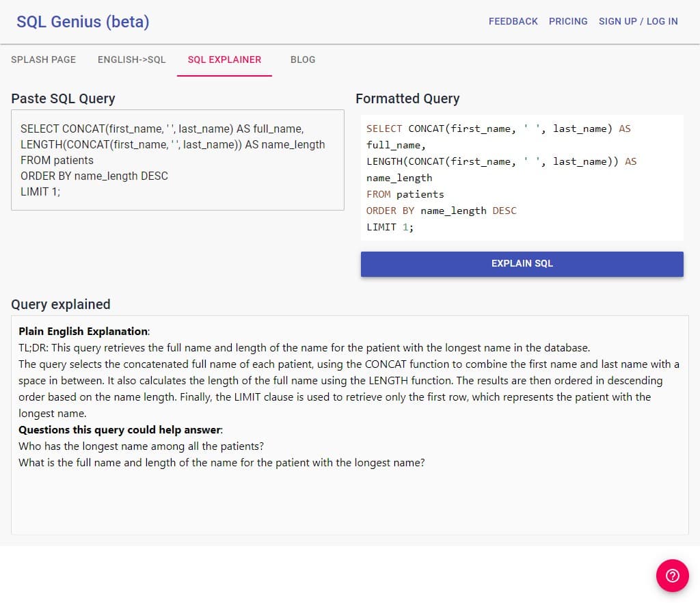
Task: Open the SQL Genius (beta) home logo
Action: click(x=83, y=22)
